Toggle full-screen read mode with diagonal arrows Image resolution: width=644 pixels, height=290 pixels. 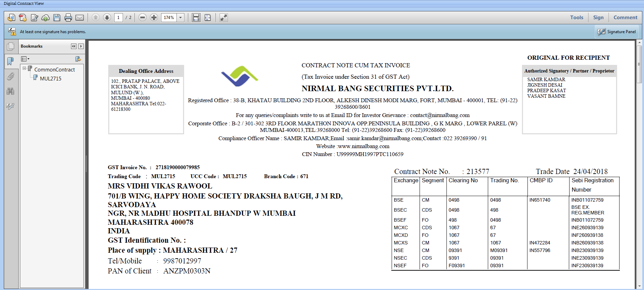coord(224,18)
